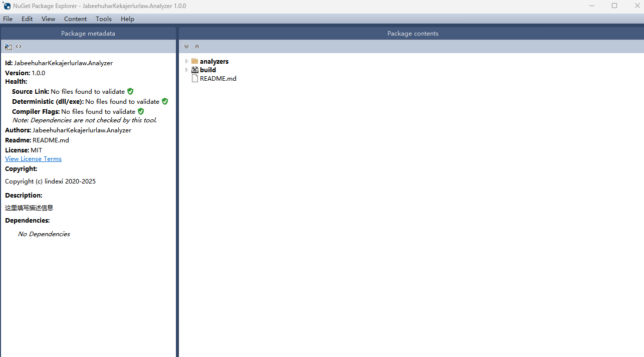Click the License: MIT text
This screenshot has width=644, height=357.
click(x=24, y=150)
